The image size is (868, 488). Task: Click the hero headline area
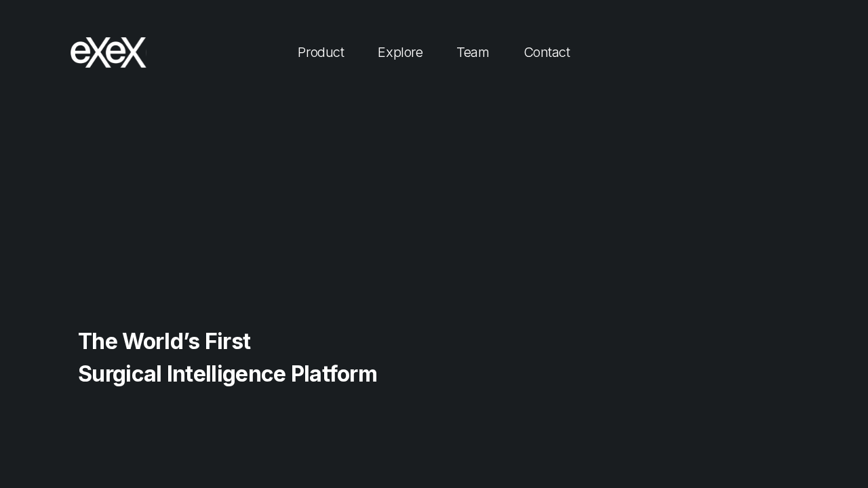pyautogui.click(x=227, y=357)
